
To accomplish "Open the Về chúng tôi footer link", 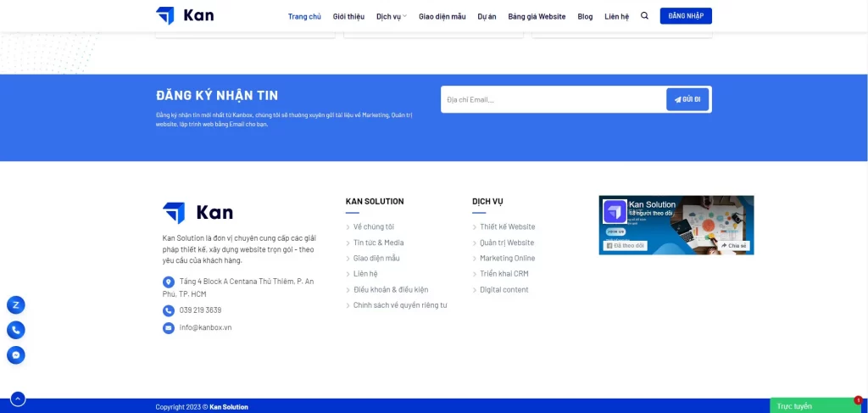I will (374, 227).
